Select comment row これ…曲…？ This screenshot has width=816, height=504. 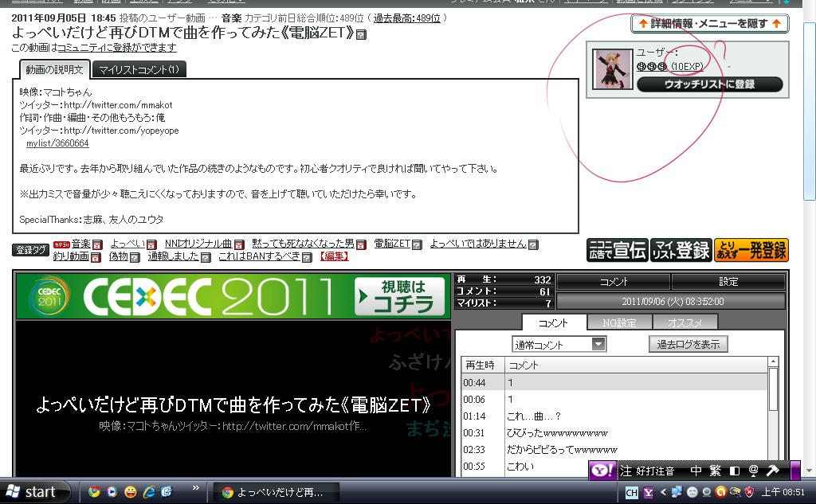(x=614, y=416)
